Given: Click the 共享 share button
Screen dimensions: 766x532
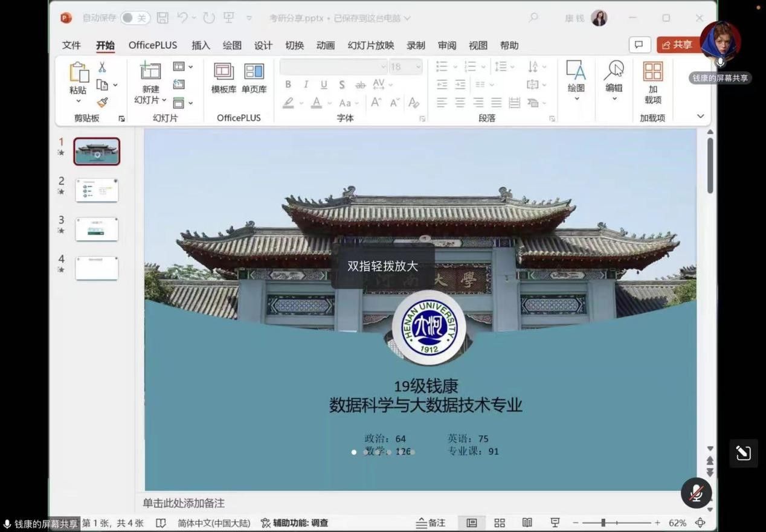Looking at the screenshot, I should (x=677, y=45).
